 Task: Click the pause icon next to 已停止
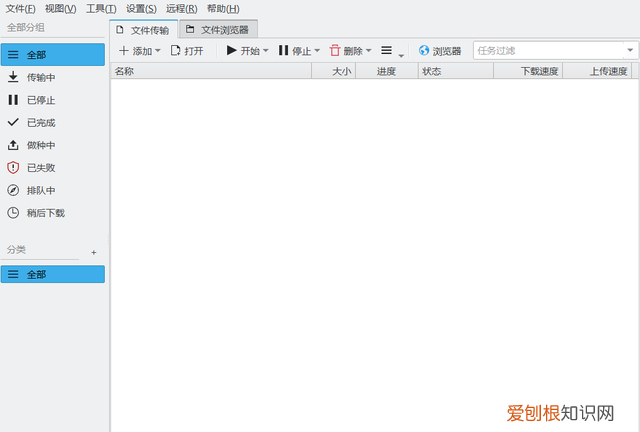pyautogui.click(x=13, y=100)
